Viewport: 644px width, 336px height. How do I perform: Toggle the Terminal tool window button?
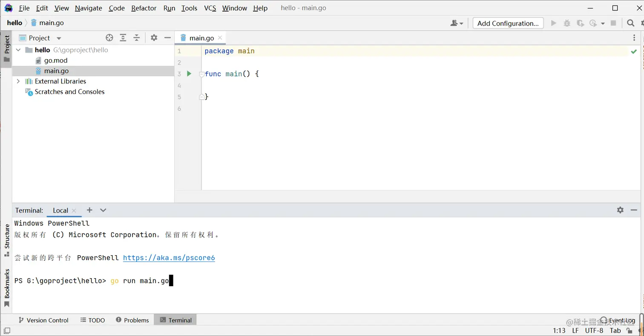point(175,320)
